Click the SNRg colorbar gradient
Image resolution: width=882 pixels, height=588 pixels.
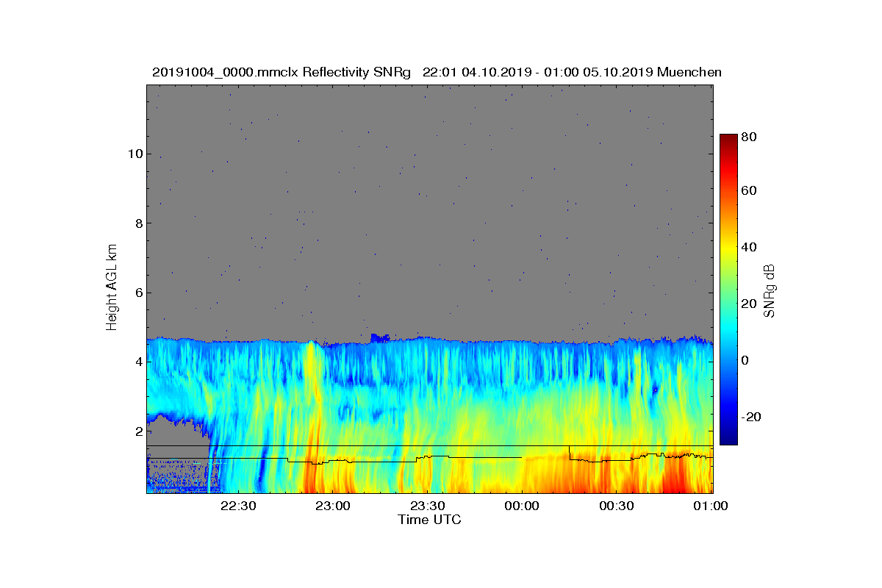pyautogui.click(x=728, y=290)
